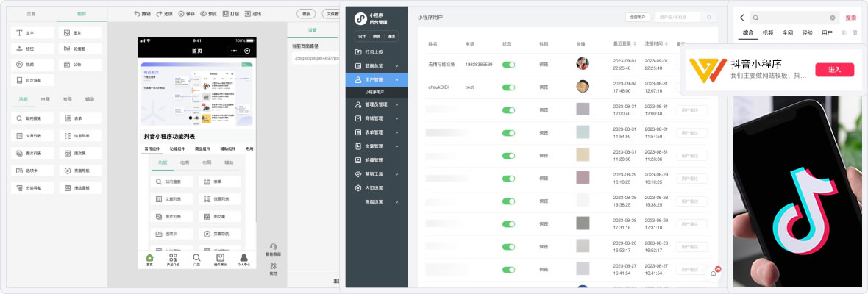Toggle status switch in row logged 16:52:17
This screenshot has height=294, width=868.
[x=508, y=247]
